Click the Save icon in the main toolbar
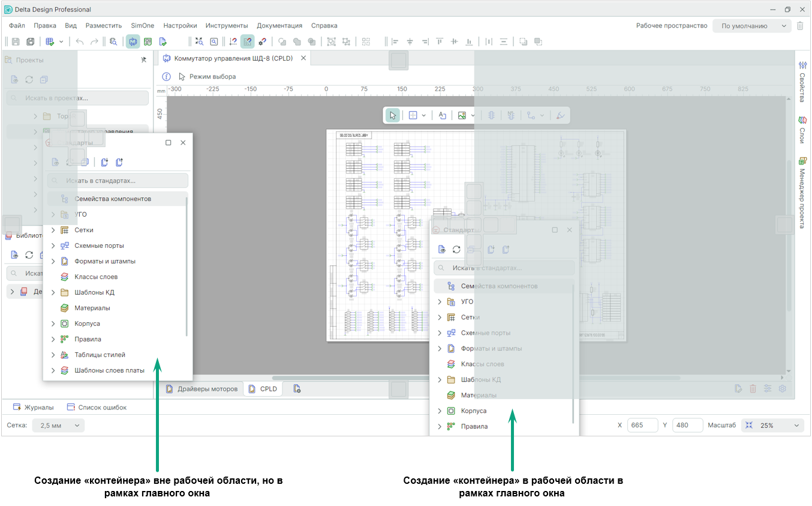 (x=16, y=41)
